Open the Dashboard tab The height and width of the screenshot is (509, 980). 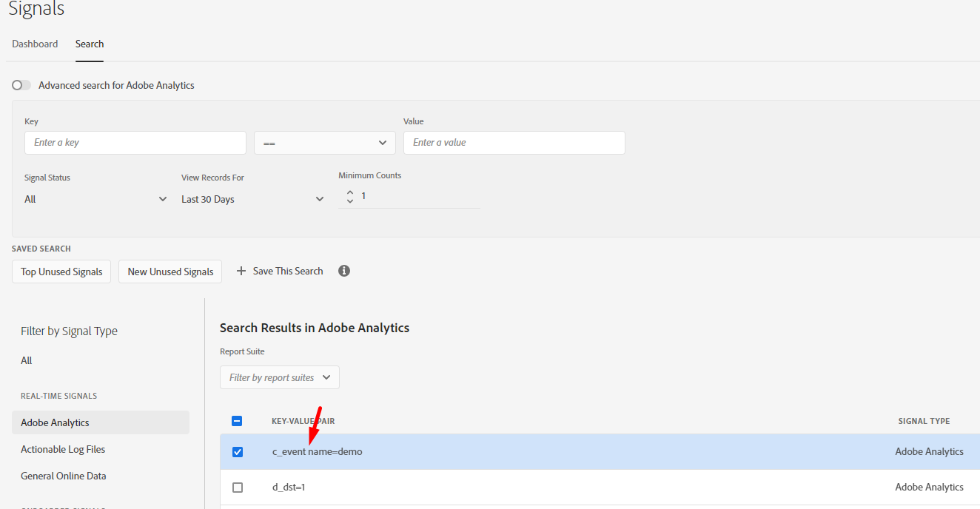click(x=35, y=44)
